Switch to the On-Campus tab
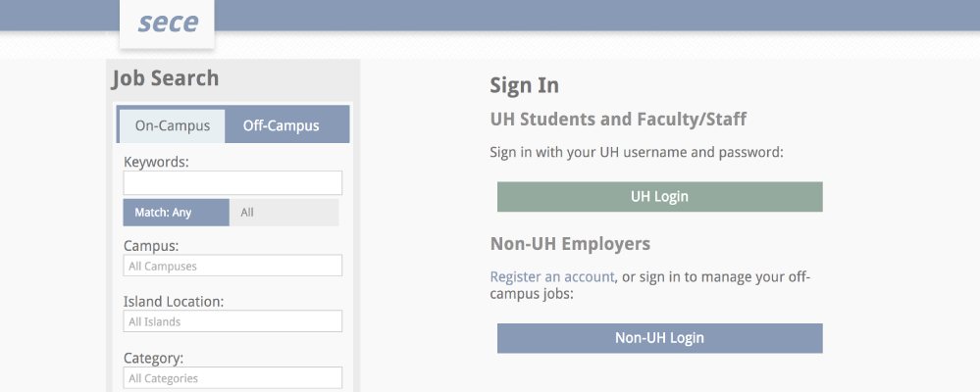 [x=173, y=126]
